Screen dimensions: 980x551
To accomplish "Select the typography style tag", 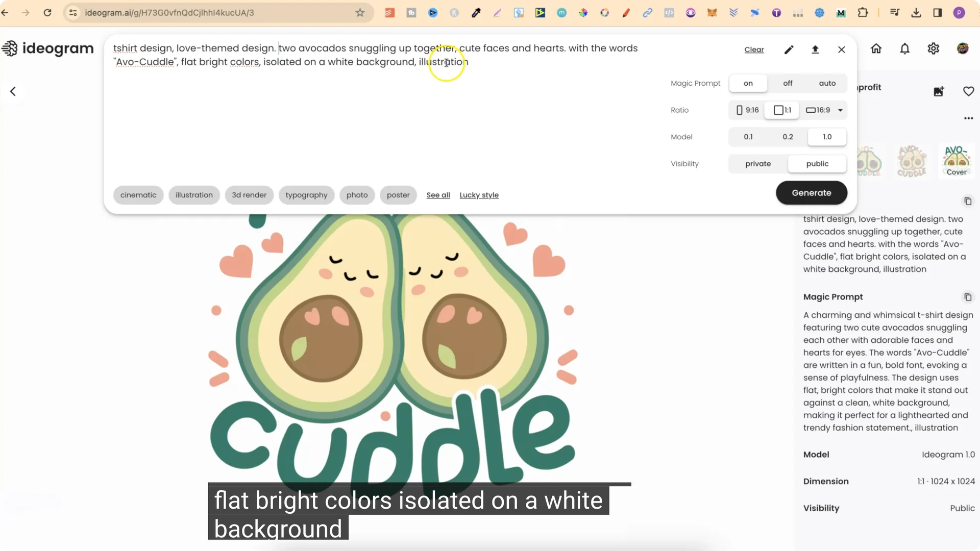I will pyautogui.click(x=306, y=195).
